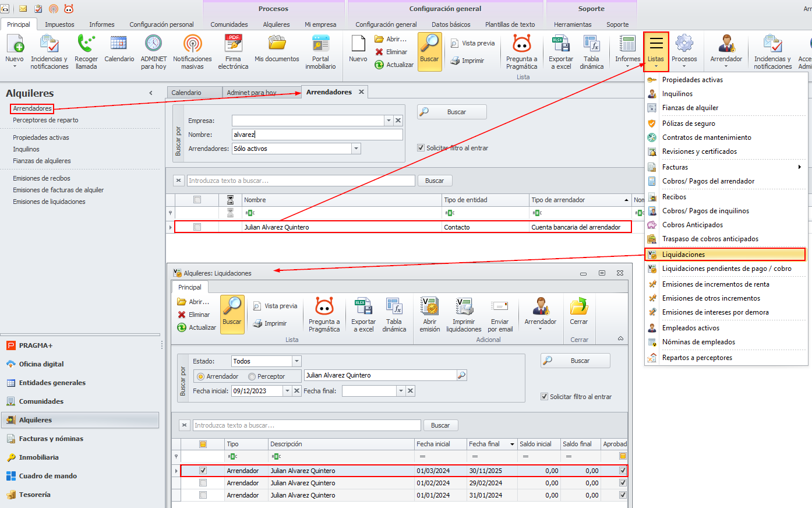Expand the Estado dropdown showing Todos

[x=296, y=361]
